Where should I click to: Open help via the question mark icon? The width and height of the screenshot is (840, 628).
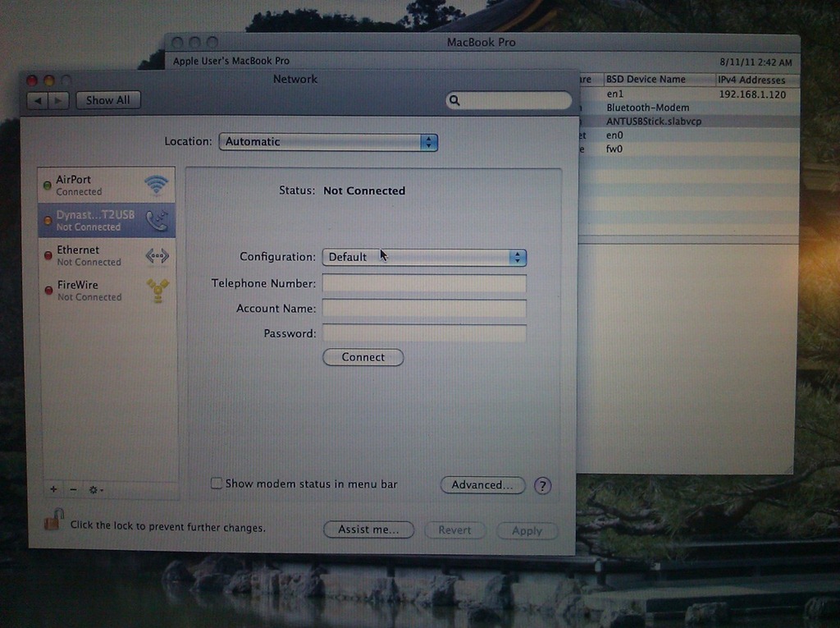tap(542, 485)
